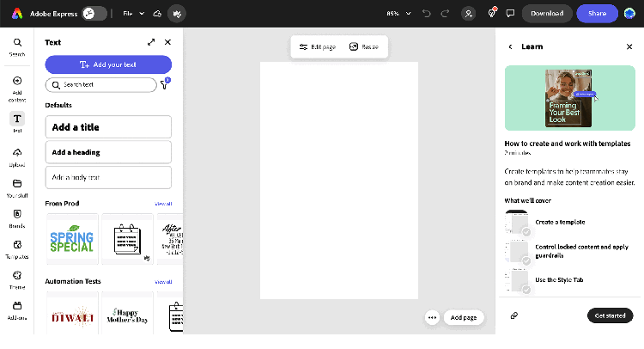Open the lightbulb tips icon
644x349 pixels.
tap(492, 13)
